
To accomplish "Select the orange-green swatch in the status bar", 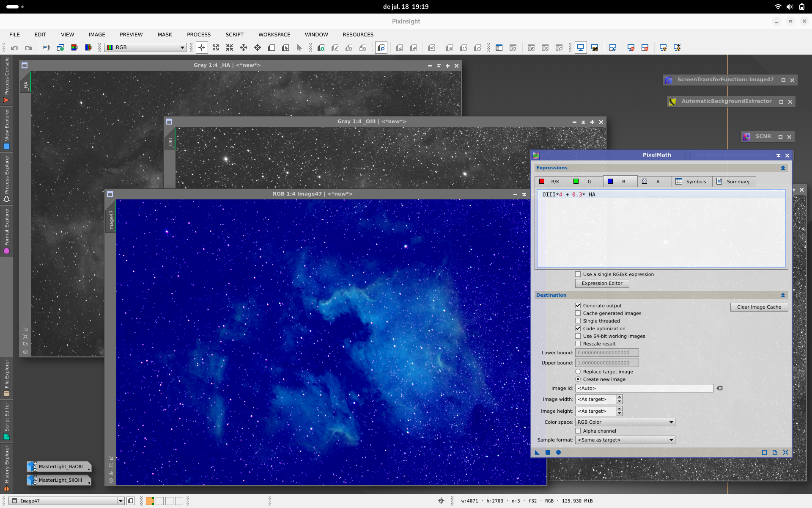I will pyautogui.click(x=150, y=501).
